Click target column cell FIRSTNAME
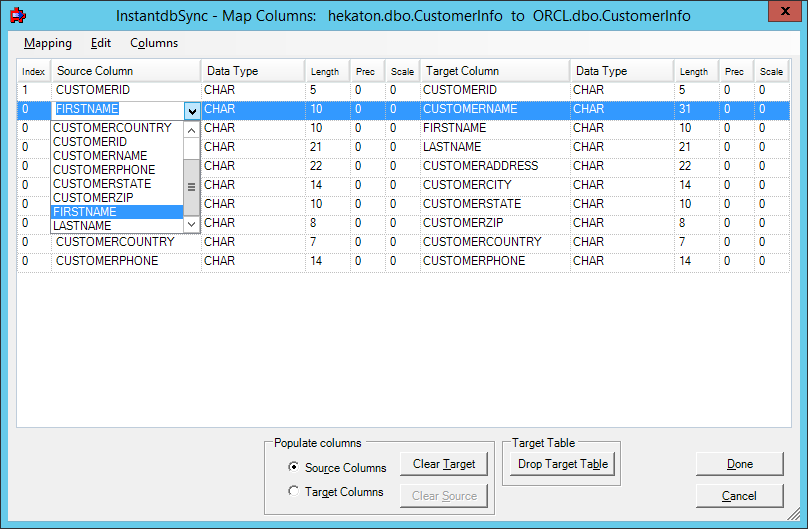Screen dimensions: 808x529 pyautogui.click(x=495, y=128)
